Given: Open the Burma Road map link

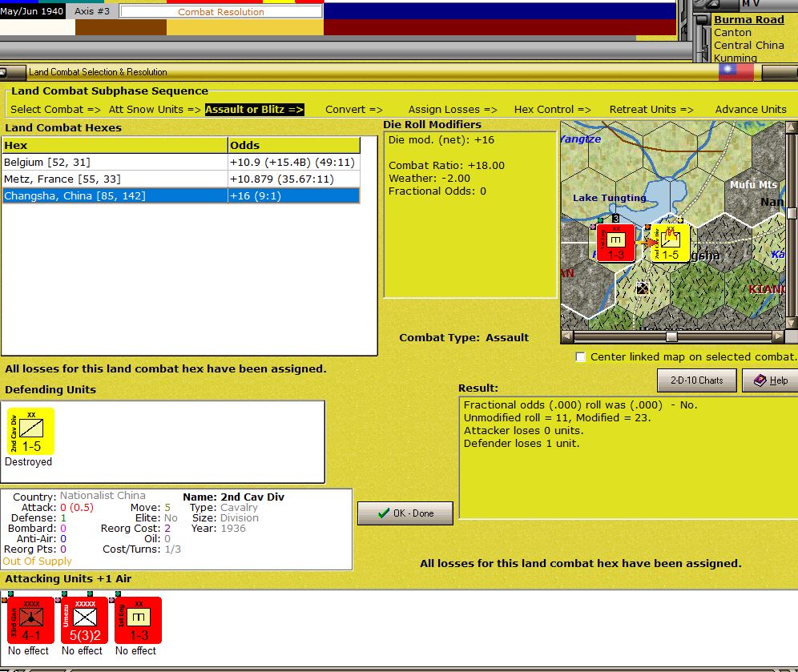Looking at the screenshot, I should coord(748,19).
